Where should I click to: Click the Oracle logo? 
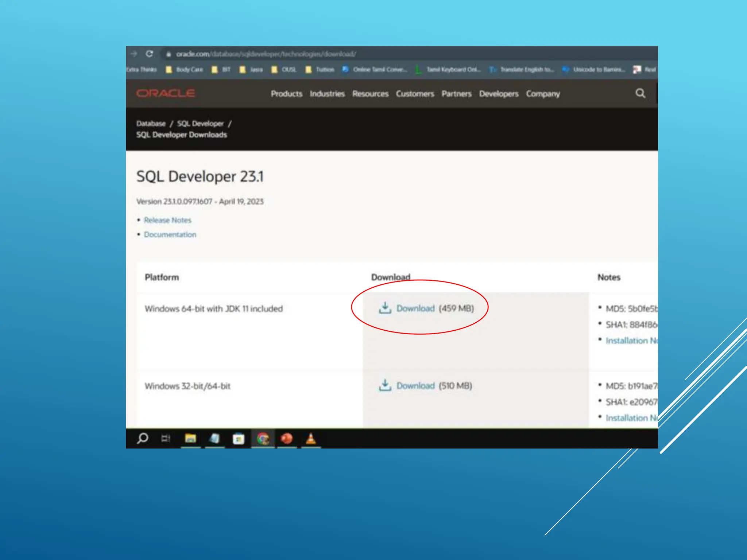point(166,93)
